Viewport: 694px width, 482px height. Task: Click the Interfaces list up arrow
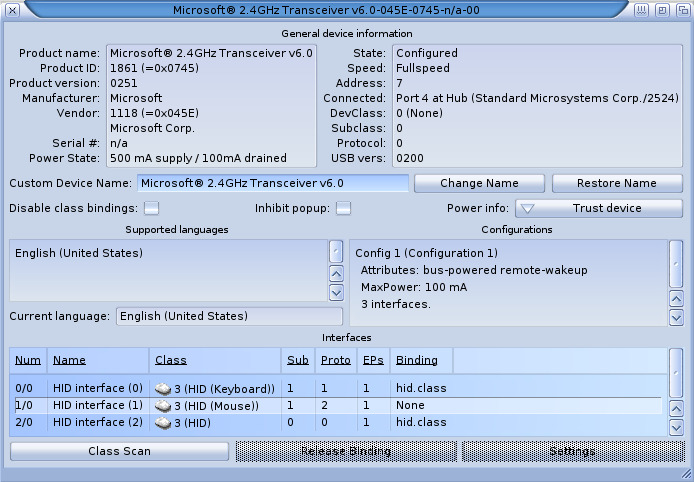point(676,409)
